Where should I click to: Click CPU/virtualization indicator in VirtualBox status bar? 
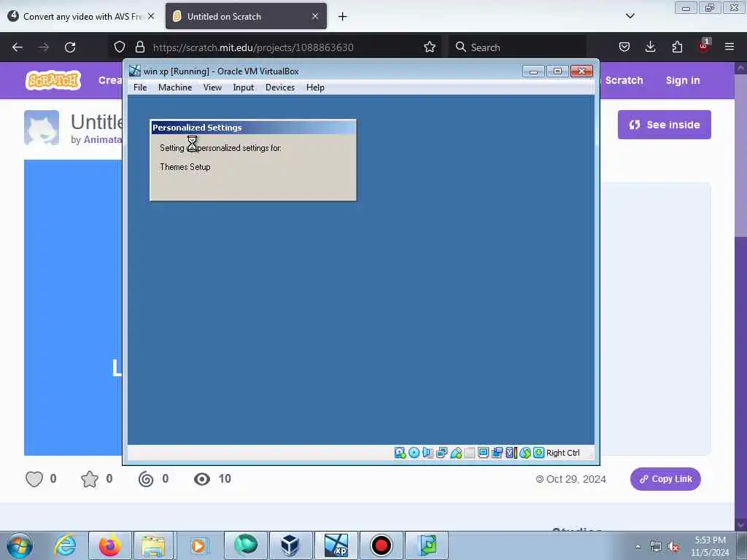point(511,453)
